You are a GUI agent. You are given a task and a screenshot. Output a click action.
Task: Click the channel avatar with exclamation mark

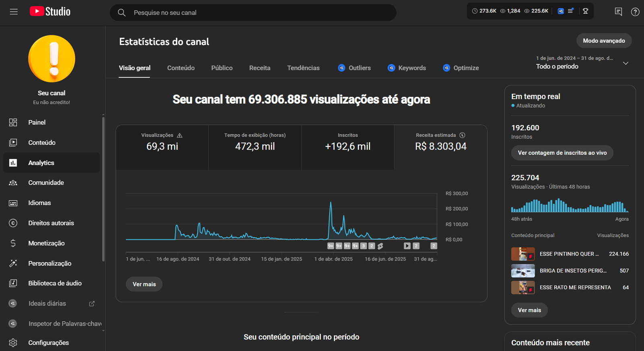point(52,59)
